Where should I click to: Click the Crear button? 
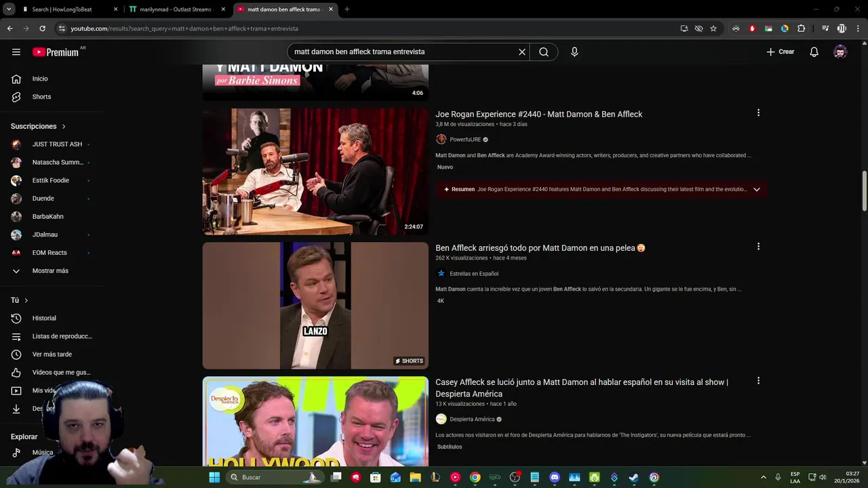pos(781,52)
